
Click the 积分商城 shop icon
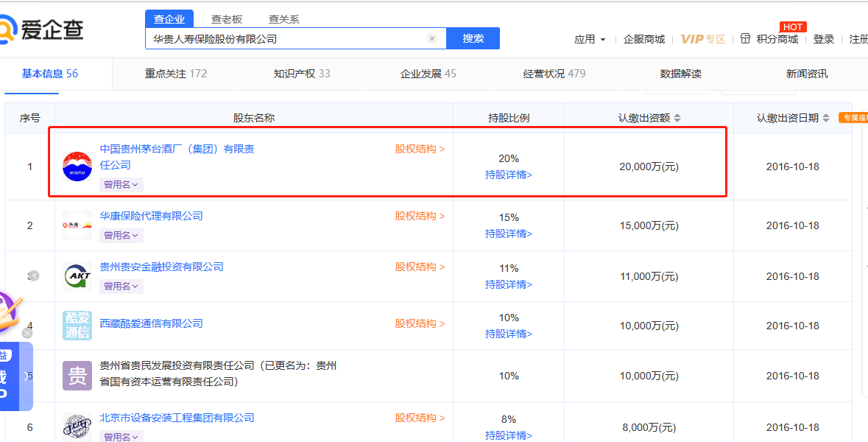tap(746, 39)
